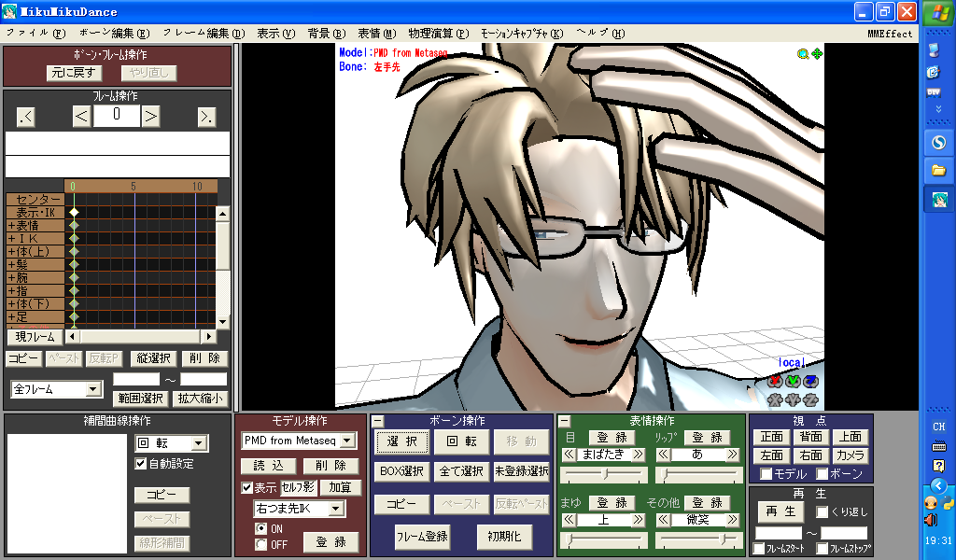Open the 全フレーム dropdown
Viewport: 956px width, 560px height.
tap(92, 389)
